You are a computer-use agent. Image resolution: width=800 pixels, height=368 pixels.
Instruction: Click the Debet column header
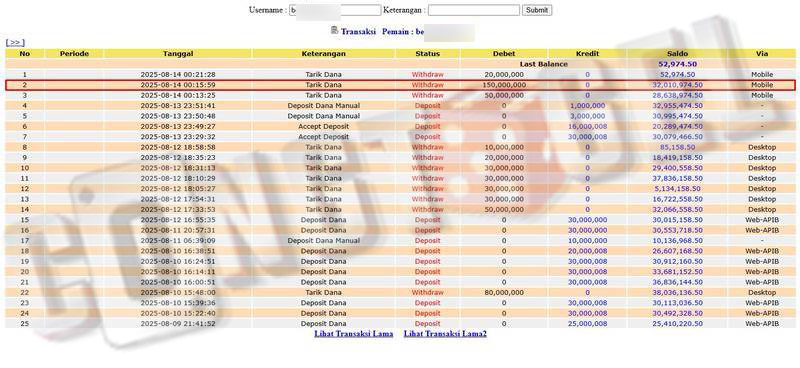pos(504,54)
